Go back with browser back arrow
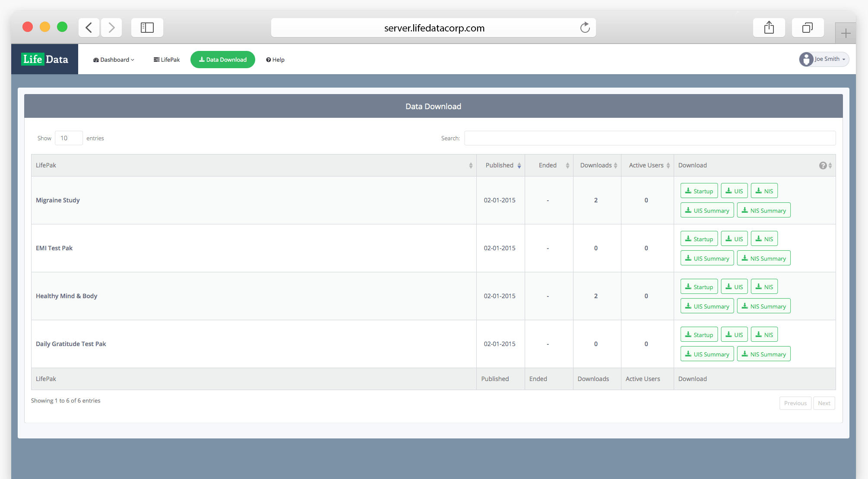The height and width of the screenshot is (479, 868). [89, 28]
